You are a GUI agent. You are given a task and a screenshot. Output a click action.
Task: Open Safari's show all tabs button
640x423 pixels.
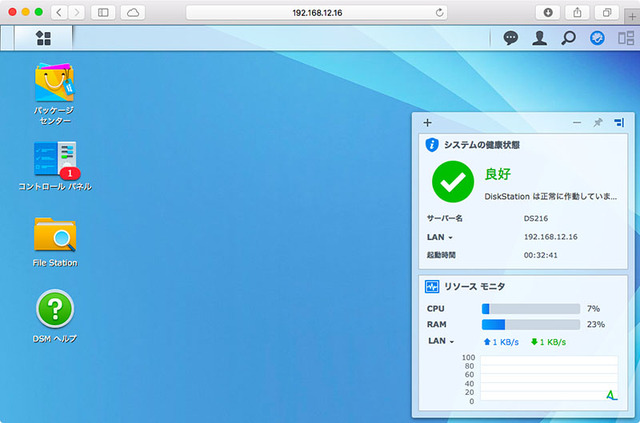coord(607,12)
